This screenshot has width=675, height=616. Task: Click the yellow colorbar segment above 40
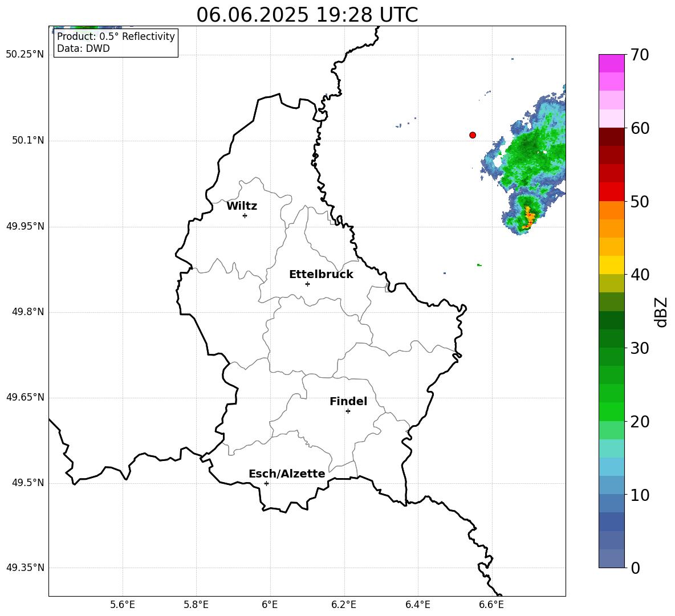pos(611,265)
